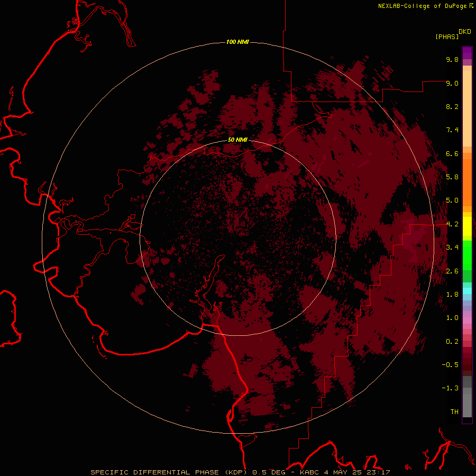Pick the bright green segment of color bar
Screen dimensions: 476x476
[467, 255]
